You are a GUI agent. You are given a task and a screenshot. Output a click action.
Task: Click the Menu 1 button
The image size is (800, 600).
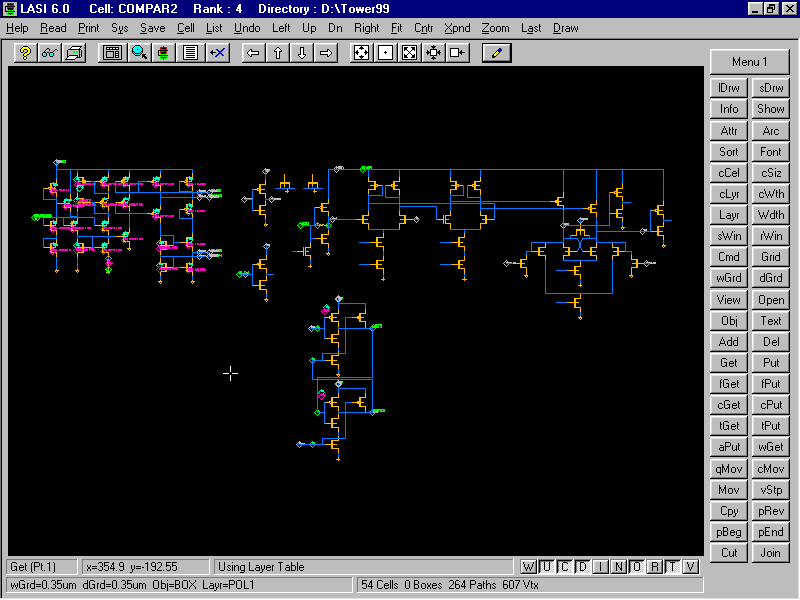pos(749,62)
